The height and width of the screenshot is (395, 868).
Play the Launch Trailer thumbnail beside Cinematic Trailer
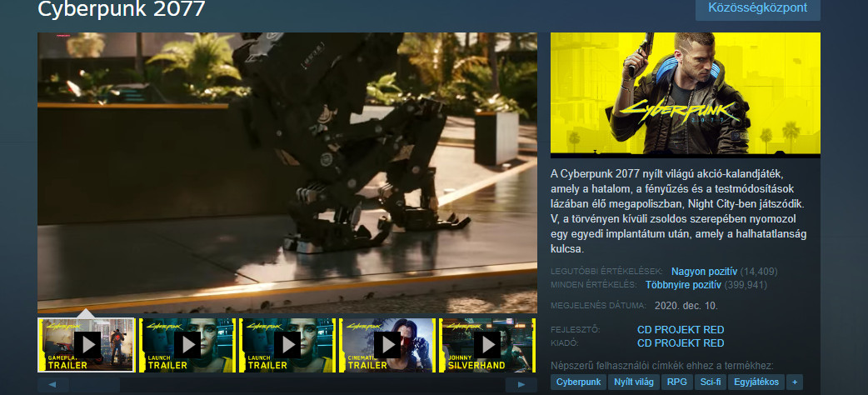pyautogui.click(x=288, y=344)
